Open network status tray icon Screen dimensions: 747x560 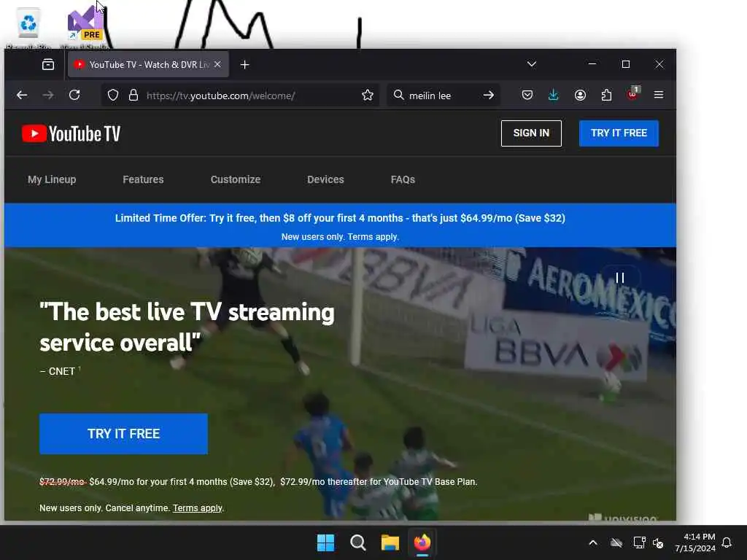639,542
